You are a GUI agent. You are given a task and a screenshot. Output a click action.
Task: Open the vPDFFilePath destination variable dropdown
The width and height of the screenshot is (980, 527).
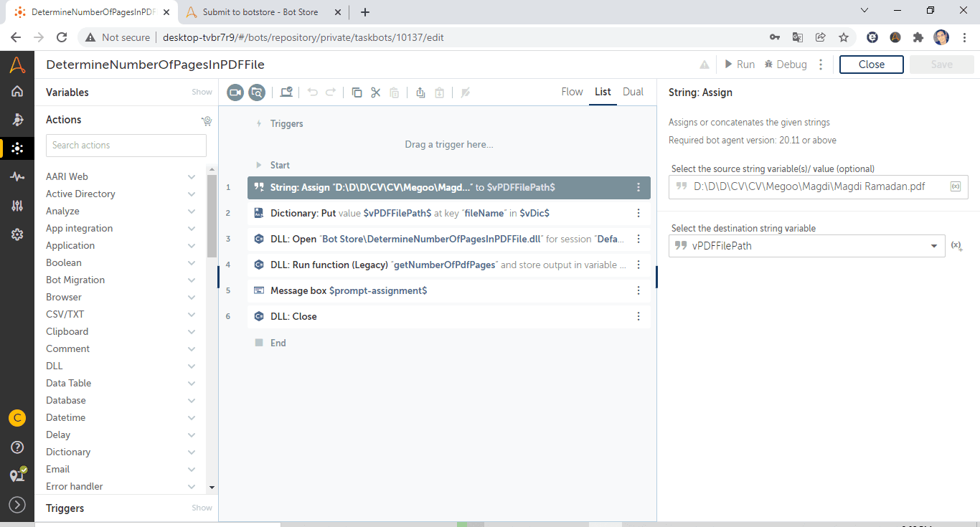click(806, 245)
